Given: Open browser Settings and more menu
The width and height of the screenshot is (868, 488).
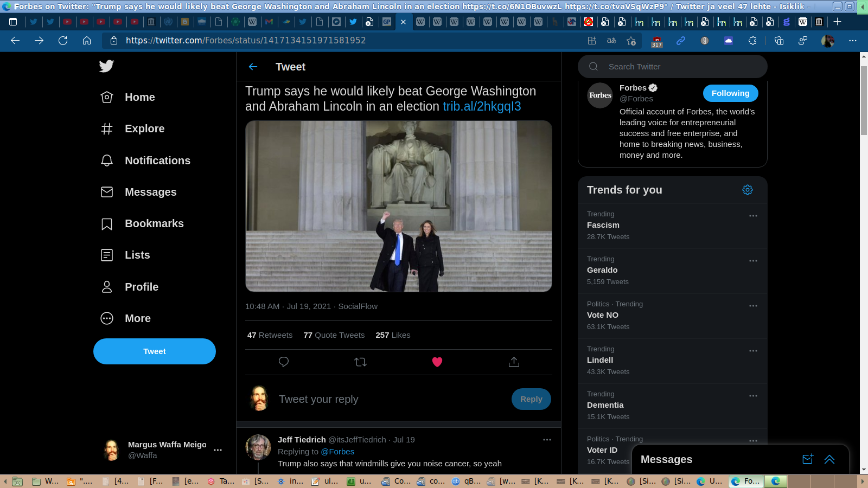Looking at the screenshot, I should [853, 41].
